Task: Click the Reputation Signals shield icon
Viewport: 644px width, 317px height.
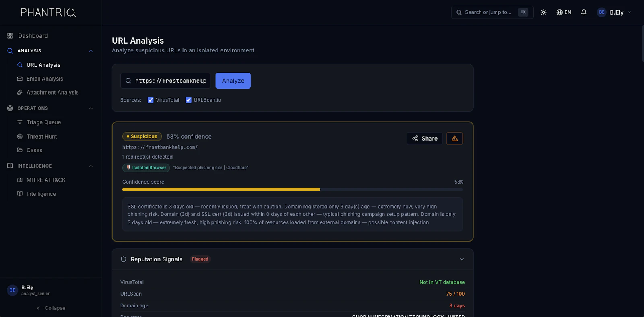Action: [x=124, y=259]
